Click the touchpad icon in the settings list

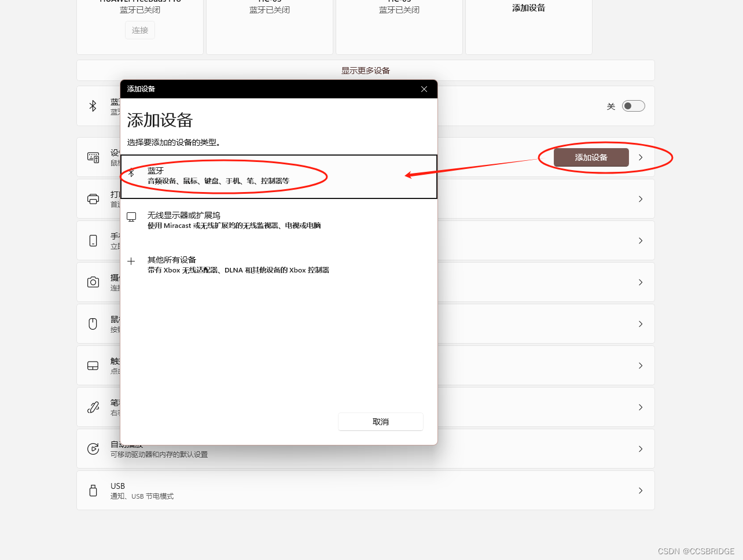pos(93,366)
